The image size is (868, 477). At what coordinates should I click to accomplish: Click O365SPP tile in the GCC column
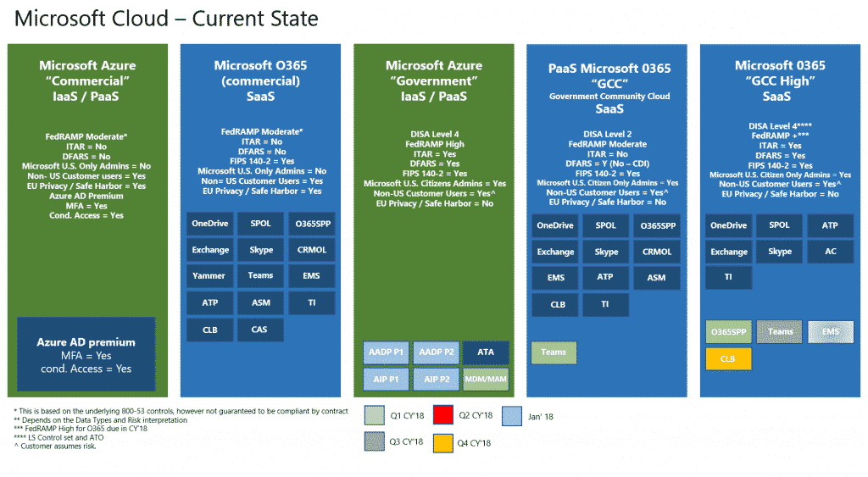[657, 225]
